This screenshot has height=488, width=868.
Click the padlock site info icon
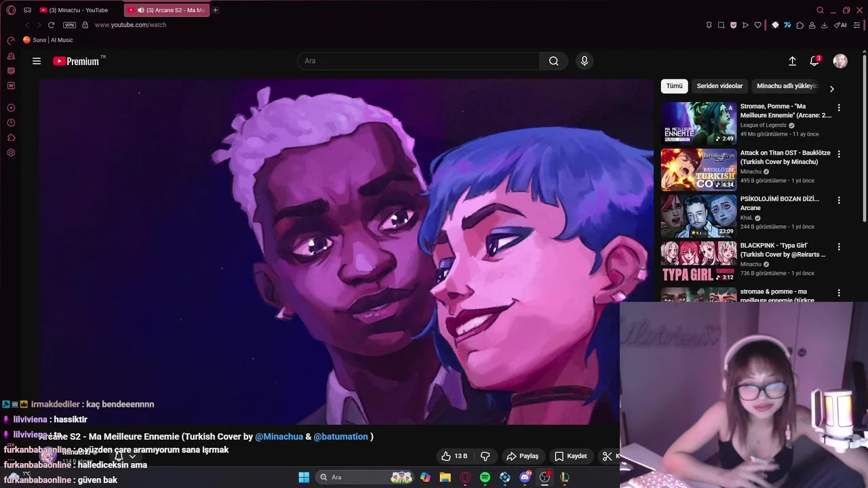(85, 25)
